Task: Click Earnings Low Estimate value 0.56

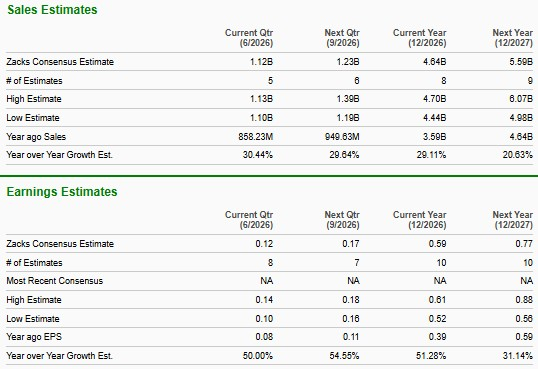Action: (524, 319)
